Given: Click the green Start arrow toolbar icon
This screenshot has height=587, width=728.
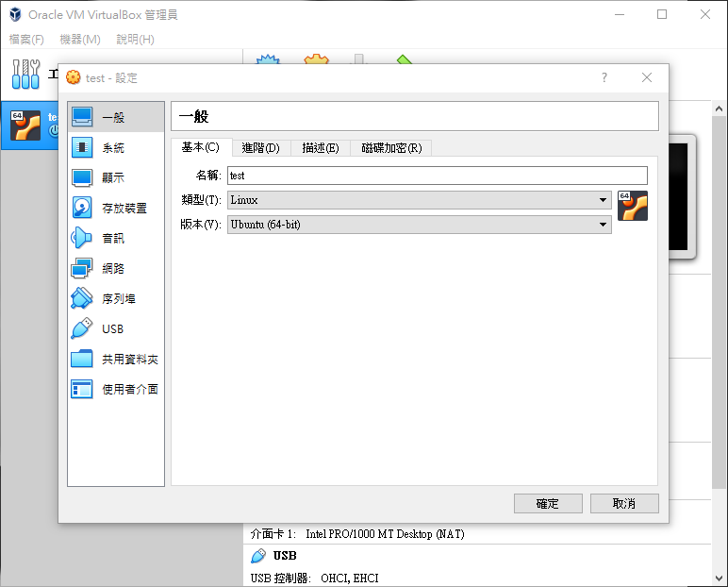Looking at the screenshot, I should (x=404, y=59).
